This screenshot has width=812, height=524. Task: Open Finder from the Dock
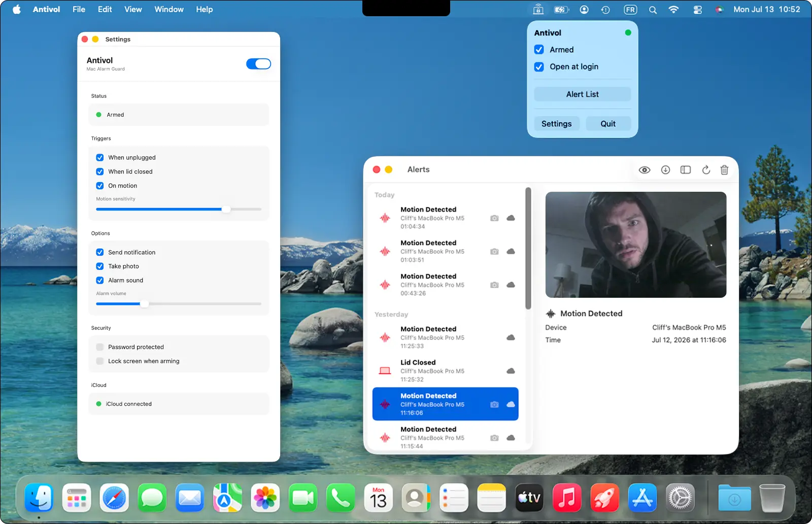click(39, 498)
